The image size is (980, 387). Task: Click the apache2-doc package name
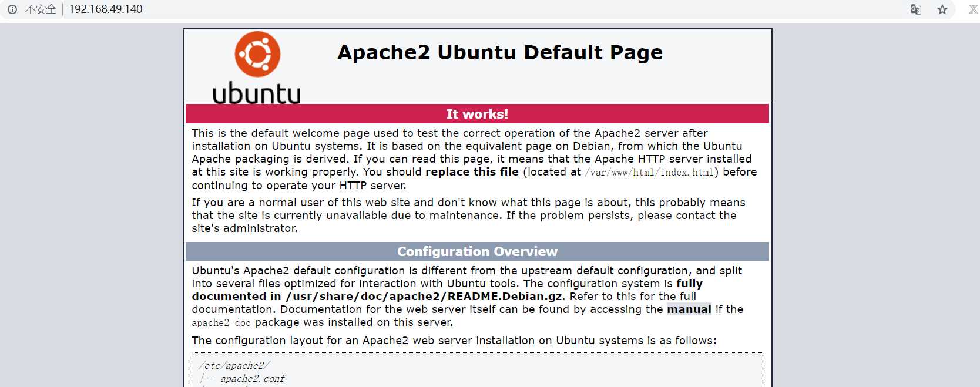click(221, 323)
